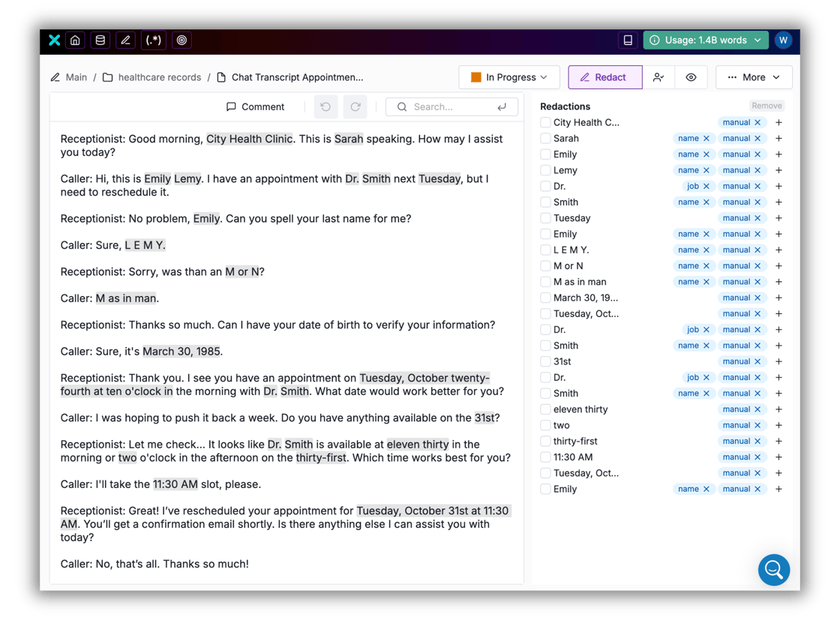840x620 pixels.
Task: Enable the 11:30 AM redaction checkbox
Action: coord(544,457)
